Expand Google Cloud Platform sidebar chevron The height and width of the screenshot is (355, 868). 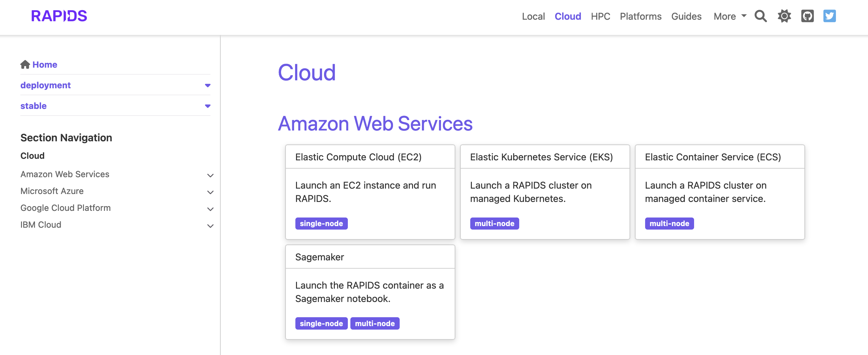pos(210,209)
